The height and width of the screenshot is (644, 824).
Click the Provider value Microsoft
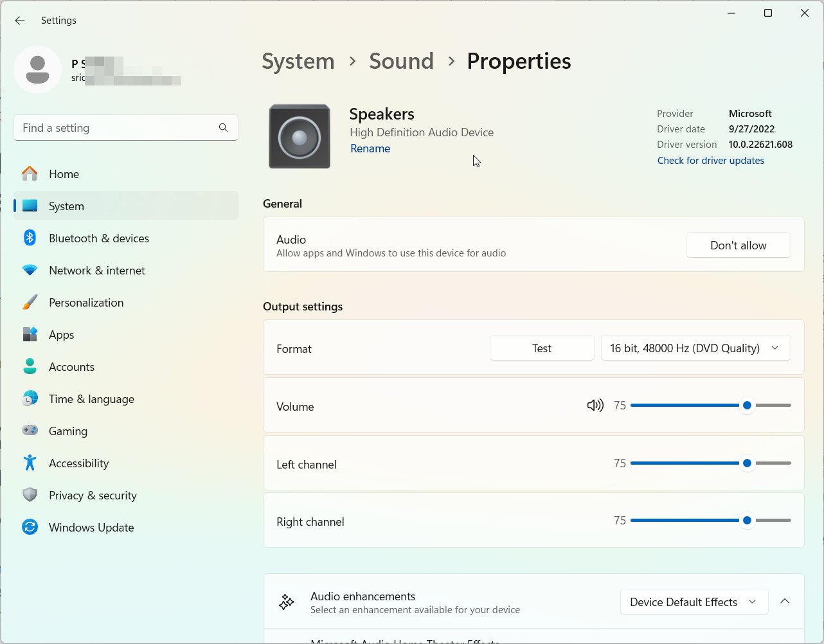[x=750, y=114]
